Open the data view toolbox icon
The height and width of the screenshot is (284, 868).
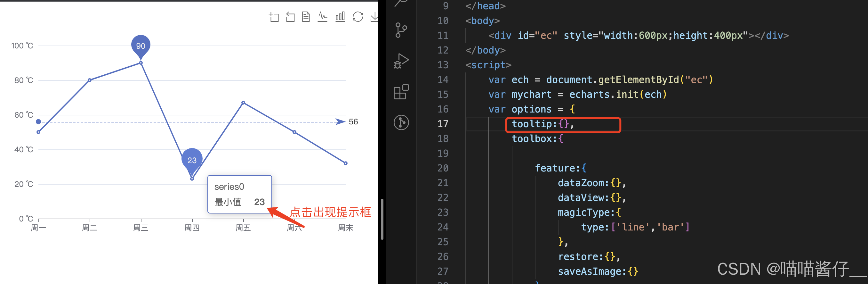tap(306, 17)
